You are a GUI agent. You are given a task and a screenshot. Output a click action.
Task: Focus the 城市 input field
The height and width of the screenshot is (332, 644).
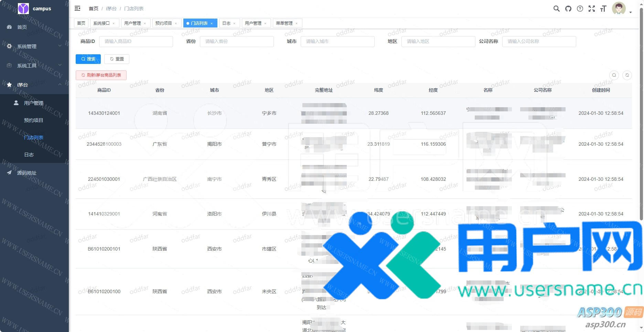[337, 41]
